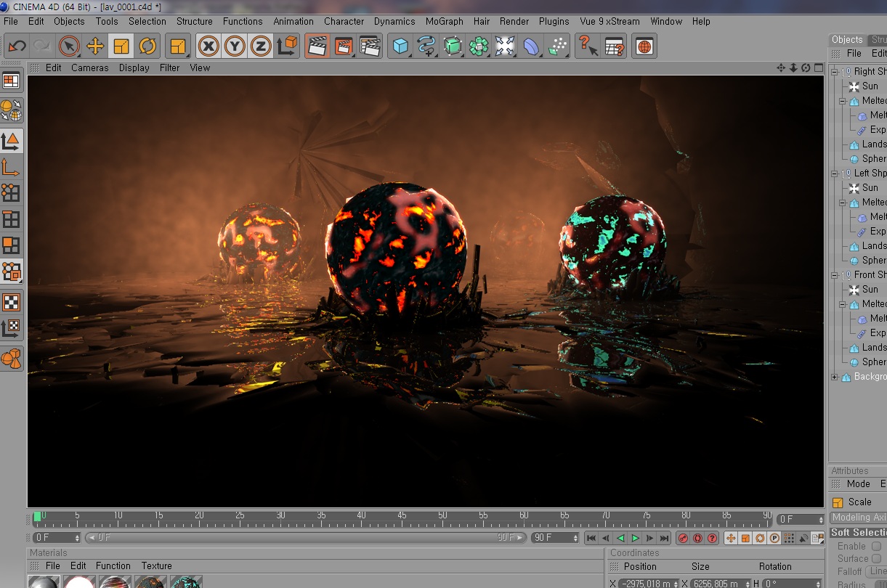Open the Materials panel Texture menu
This screenshot has height=588, width=887.
click(157, 565)
